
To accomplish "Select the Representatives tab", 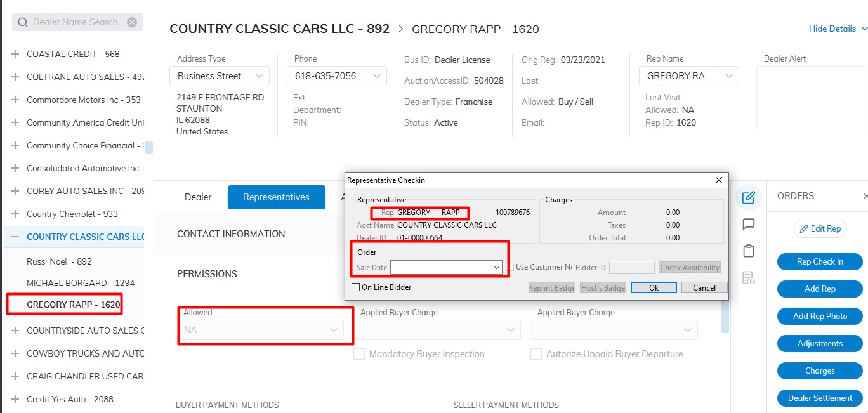I will pyautogui.click(x=276, y=197).
